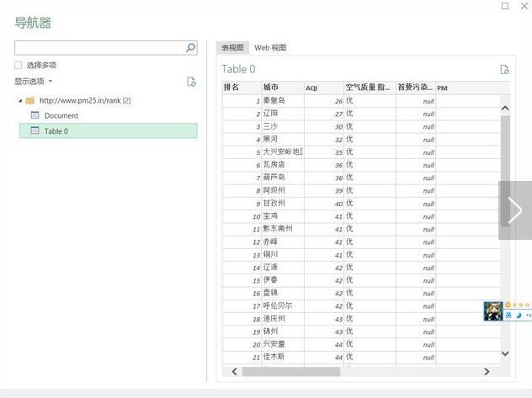Viewport: 532px width, 398px height.
Task: Switch to the 表视图 tab
Action: click(x=232, y=48)
